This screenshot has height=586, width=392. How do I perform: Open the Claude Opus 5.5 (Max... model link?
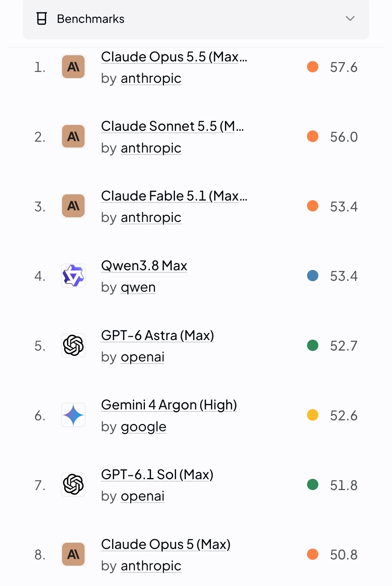click(174, 57)
